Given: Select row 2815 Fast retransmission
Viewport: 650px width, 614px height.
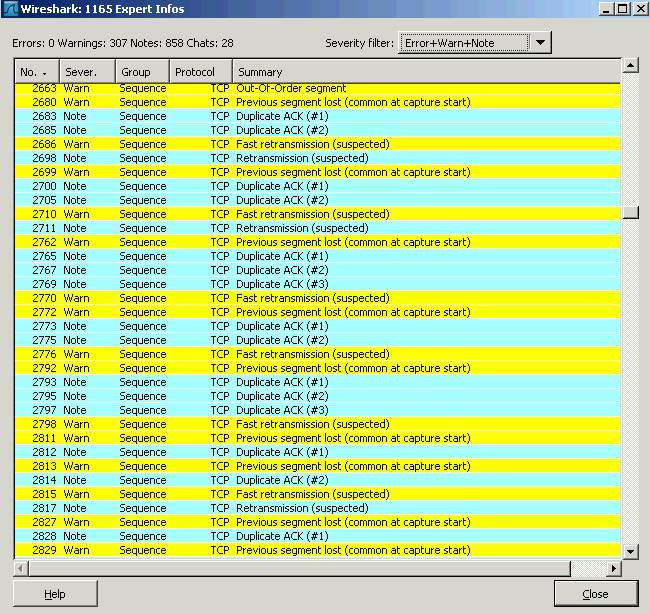Looking at the screenshot, I should pyautogui.click(x=318, y=494).
